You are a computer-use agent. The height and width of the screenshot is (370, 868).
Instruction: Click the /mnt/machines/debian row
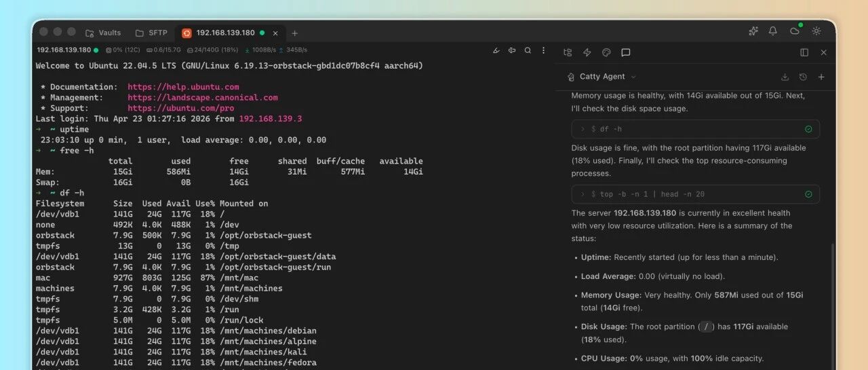[x=176, y=331]
